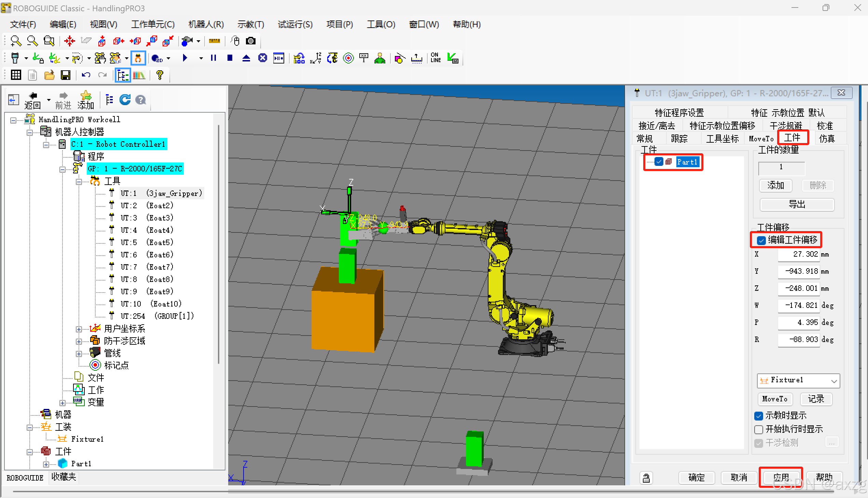
Task: Click the undo arrow icon
Action: point(85,75)
